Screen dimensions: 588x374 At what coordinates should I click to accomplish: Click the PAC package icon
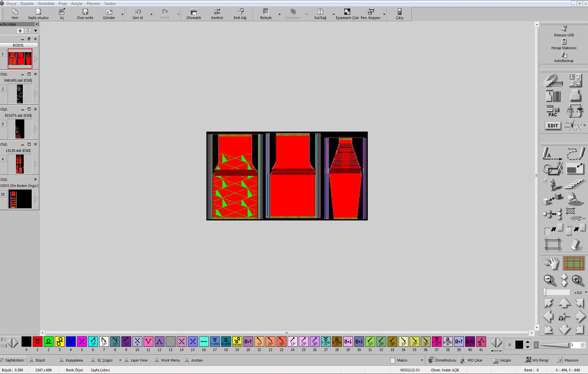point(553,111)
